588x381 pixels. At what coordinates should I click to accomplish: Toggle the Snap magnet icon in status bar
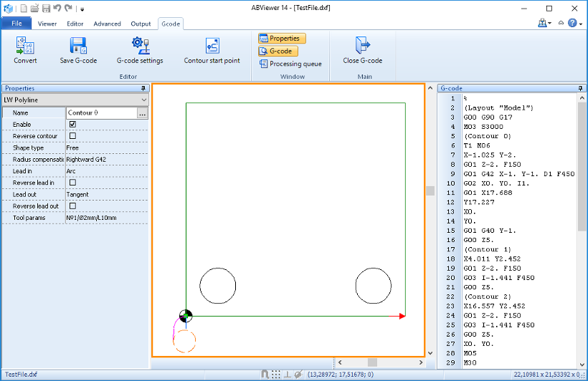coord(265,374)
